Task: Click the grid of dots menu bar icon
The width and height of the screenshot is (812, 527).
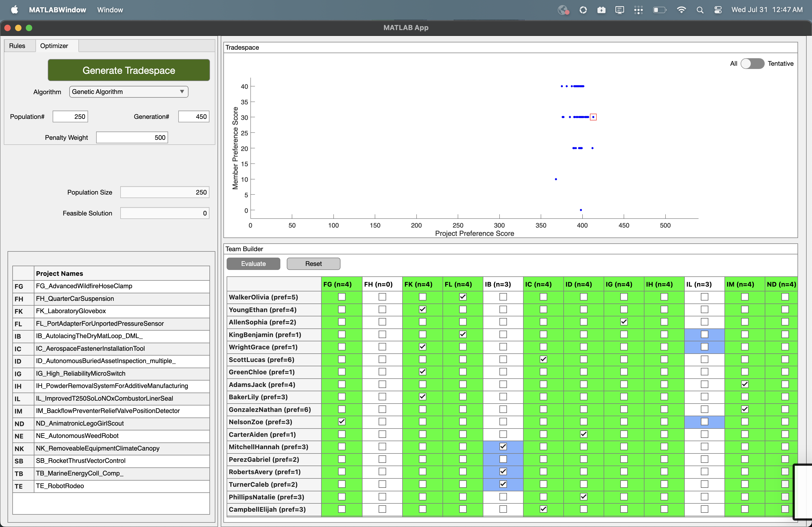Action: point(638,10)
